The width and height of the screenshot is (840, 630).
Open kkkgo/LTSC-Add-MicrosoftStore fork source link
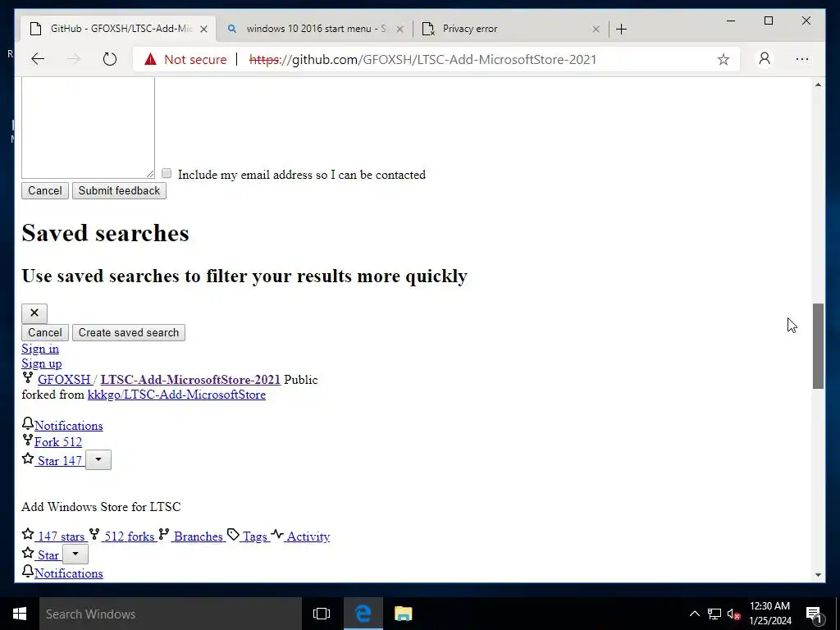point(176,395)
